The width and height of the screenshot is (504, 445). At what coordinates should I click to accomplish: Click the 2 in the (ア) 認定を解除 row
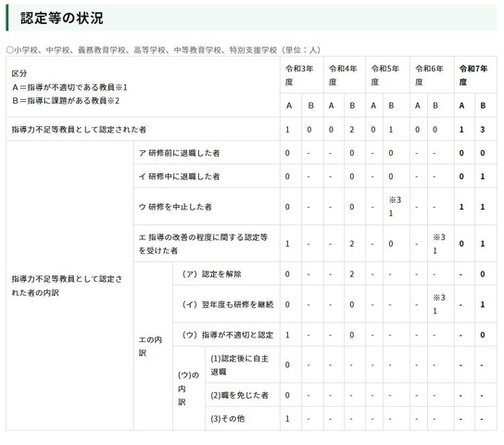tap(352, 274)
